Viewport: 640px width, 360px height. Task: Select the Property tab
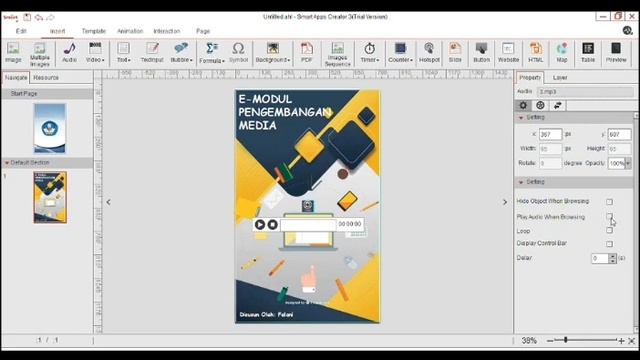(x=530, y=77)
